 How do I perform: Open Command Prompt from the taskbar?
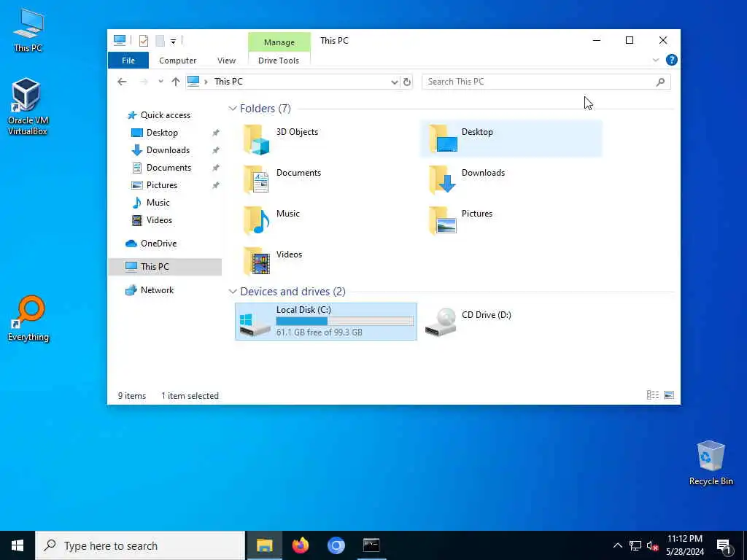click(x=371, y=545)
